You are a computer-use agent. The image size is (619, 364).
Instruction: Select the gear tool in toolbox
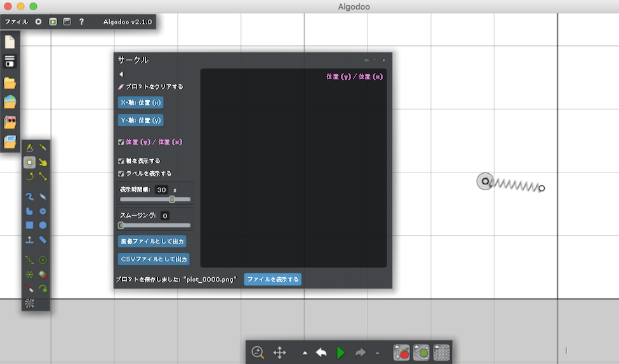(x=43, y=211)
